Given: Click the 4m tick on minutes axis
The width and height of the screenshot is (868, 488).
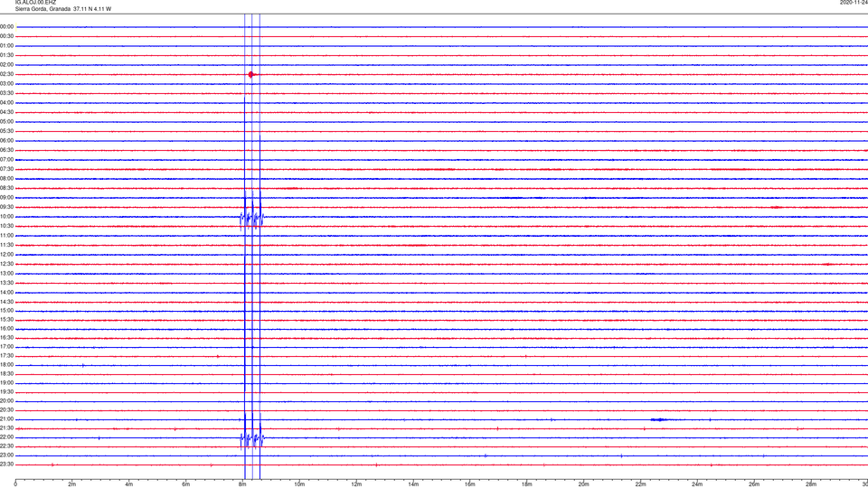Looking at the screenshot, I should [129, 484].
